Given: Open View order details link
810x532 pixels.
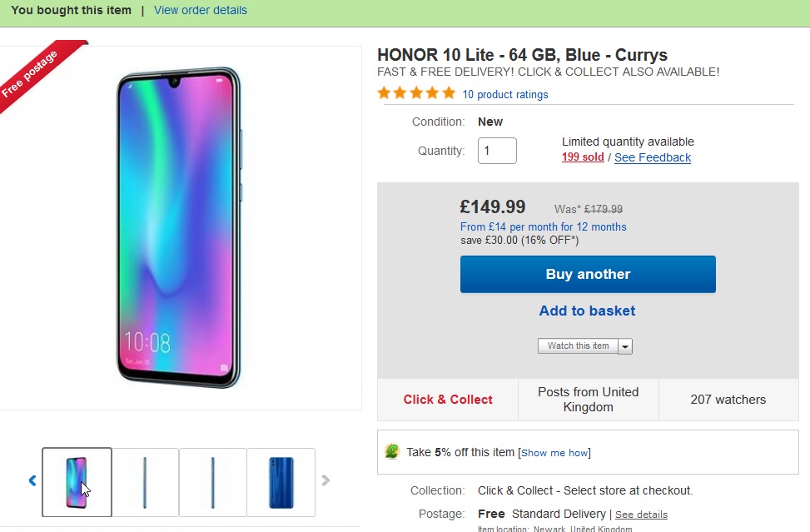Looking at the screenshot, I should click(201, 10).
